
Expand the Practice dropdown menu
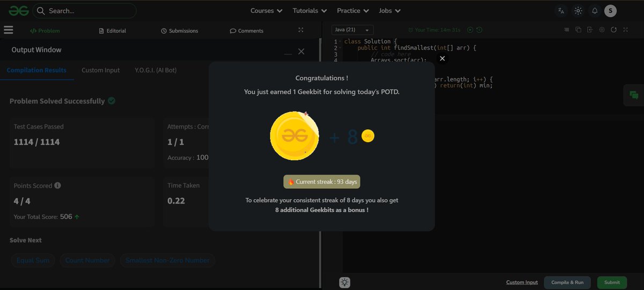[x=353, y=11]
